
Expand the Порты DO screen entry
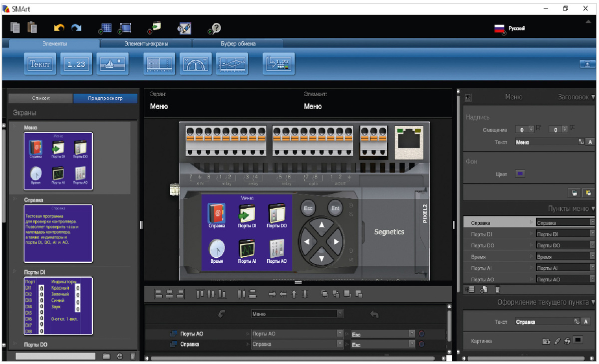coord(15,344)
